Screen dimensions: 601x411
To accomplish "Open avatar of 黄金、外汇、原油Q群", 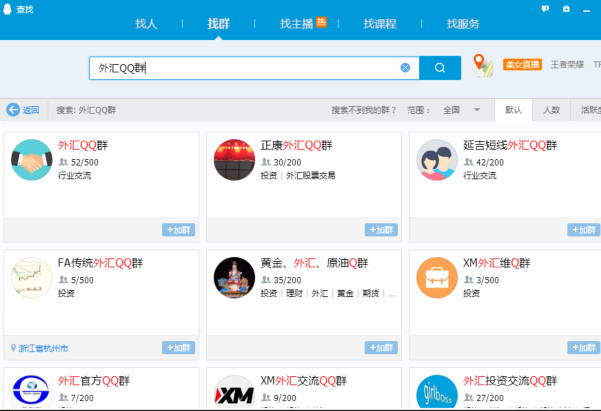I will coord(234,278).
